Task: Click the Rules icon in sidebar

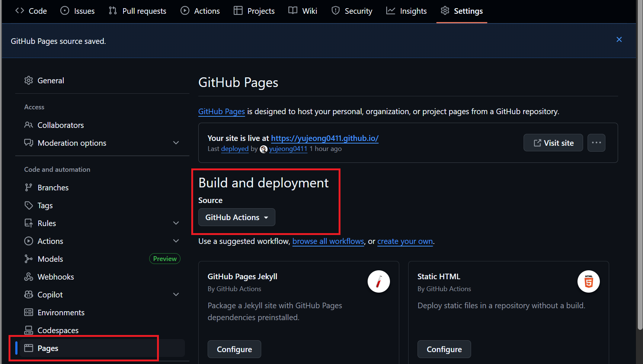Action: point(29,223)
